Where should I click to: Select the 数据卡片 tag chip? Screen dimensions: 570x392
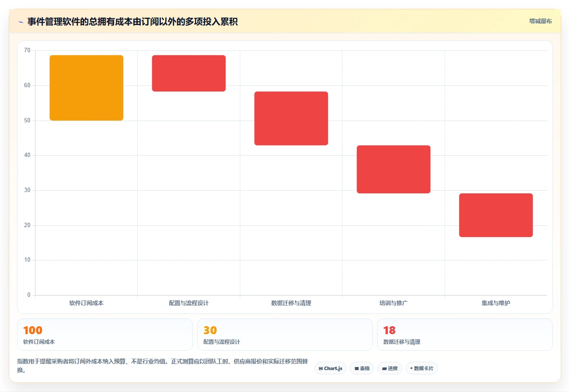coord(422,368)
